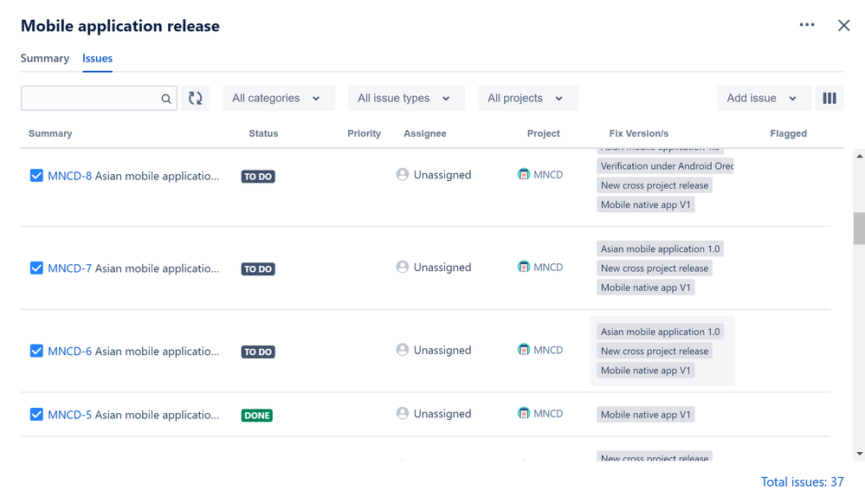
Task: Click the MNCD project avatar for MNCD-7
Action: [524, 268]
